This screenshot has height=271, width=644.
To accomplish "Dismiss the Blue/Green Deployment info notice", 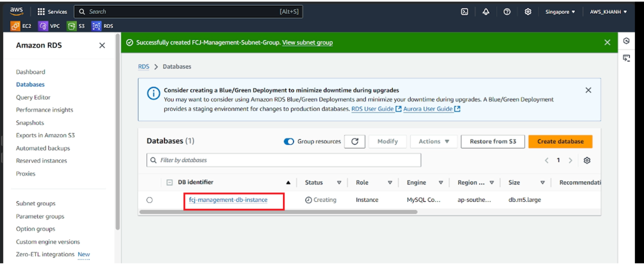I will coord(588,90).
